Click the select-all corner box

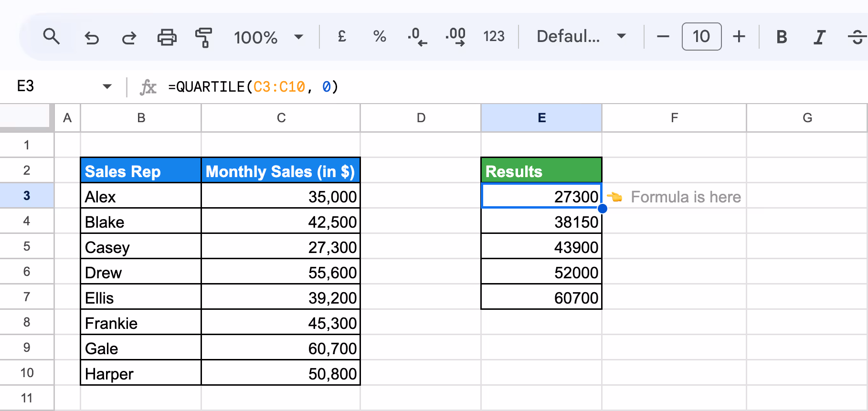click(x=25, y=116)
